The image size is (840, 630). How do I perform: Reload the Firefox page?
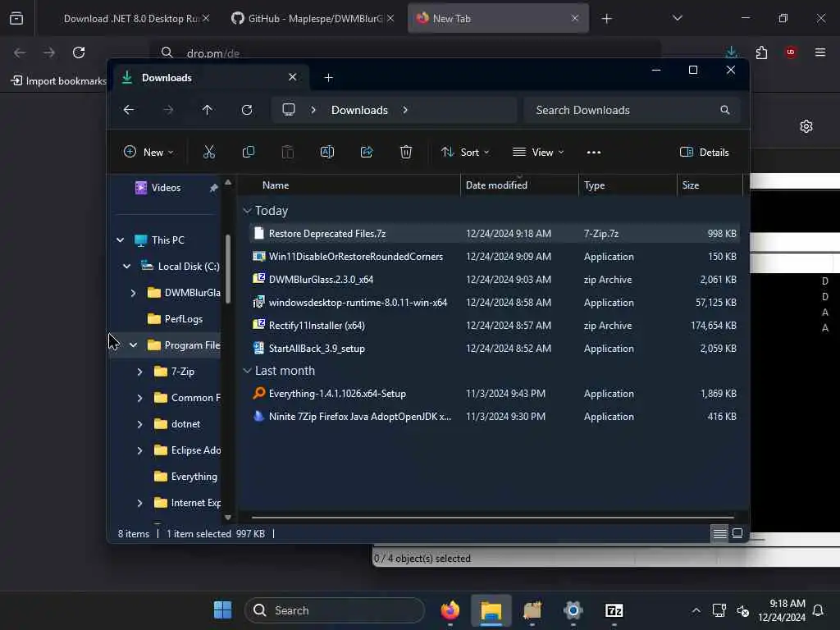tap(79, 52)
